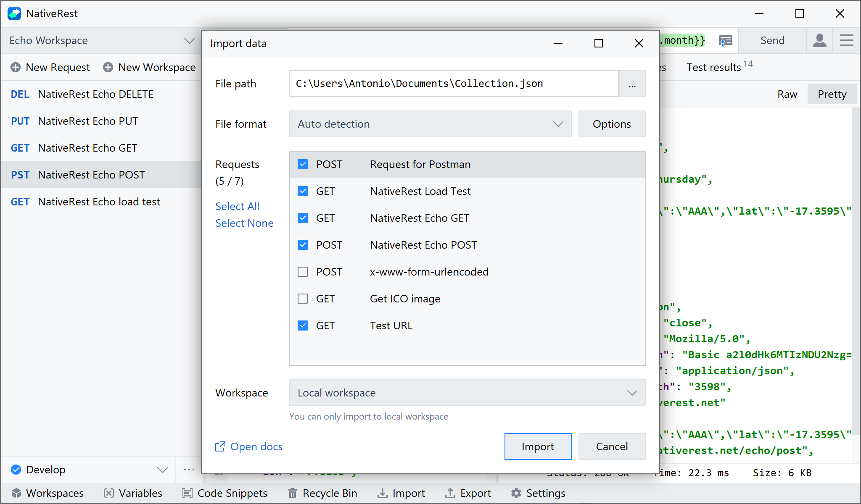Click the New Workspace plus icon
Screen dimensions: 861x504
[x=108, y=67]
